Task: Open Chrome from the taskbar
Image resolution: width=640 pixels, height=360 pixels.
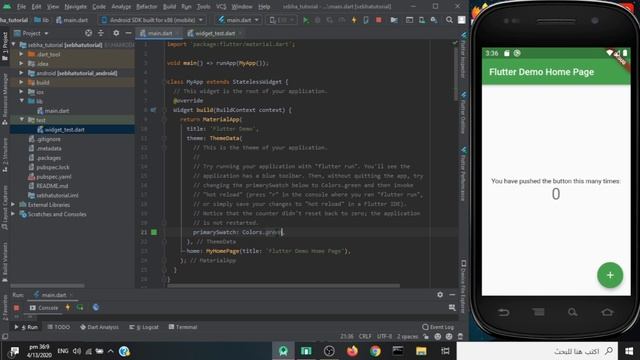Action: tap(375, 351)
